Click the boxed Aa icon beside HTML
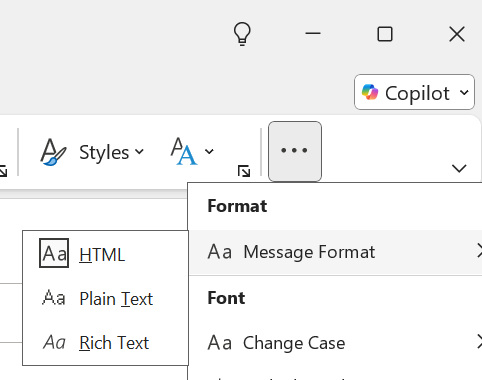482x380 pixels. tap(54, 253)
